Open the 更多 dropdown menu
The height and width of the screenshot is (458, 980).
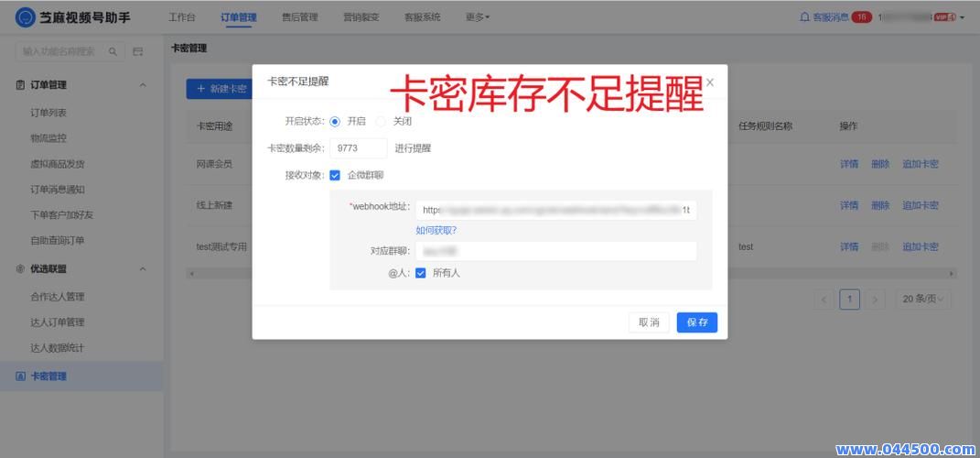click(478, 17)
